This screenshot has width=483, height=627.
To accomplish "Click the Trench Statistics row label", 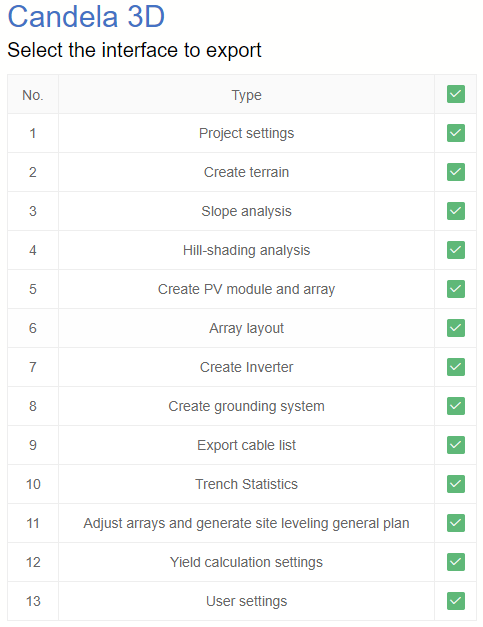I will click(246, 484).
